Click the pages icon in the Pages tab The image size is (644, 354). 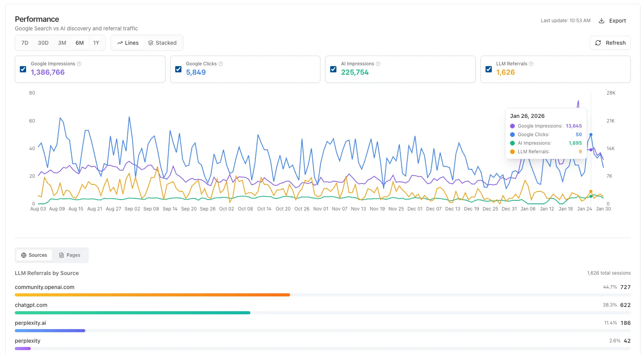click(61, 255)
